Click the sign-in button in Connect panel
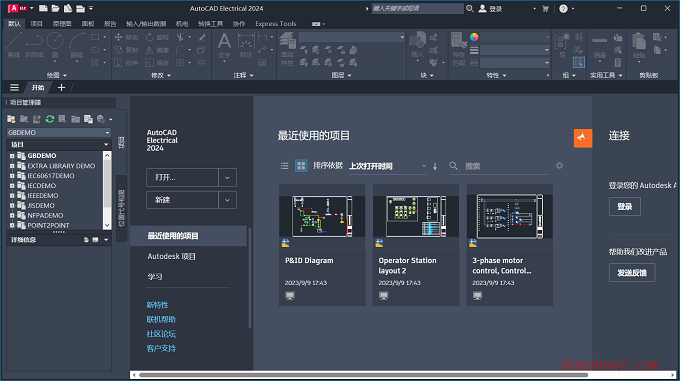The width and height of the screenshot is (680, 381). coord(624,206)
